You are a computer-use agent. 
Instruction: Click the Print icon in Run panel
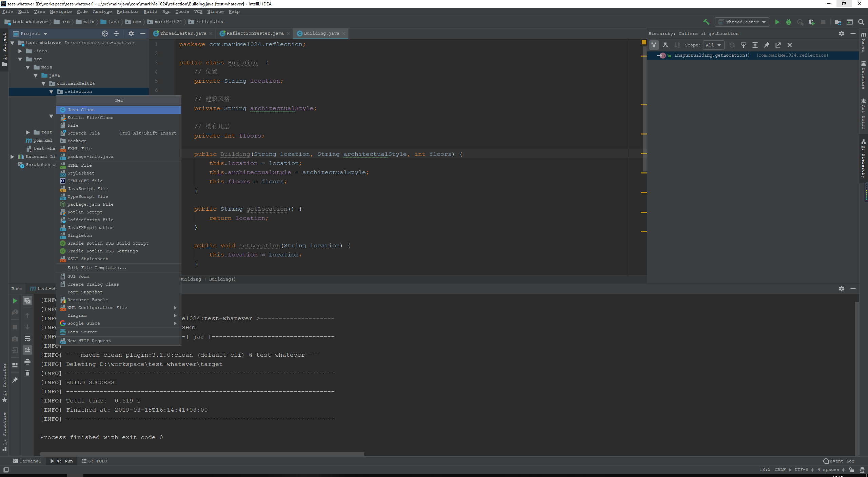tap(27, 361)
